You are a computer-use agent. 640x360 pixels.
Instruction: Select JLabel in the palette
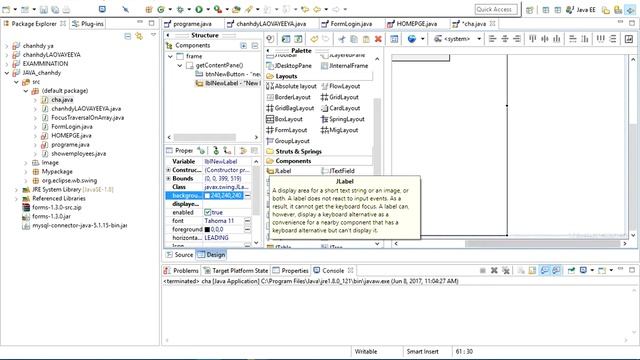279,171
